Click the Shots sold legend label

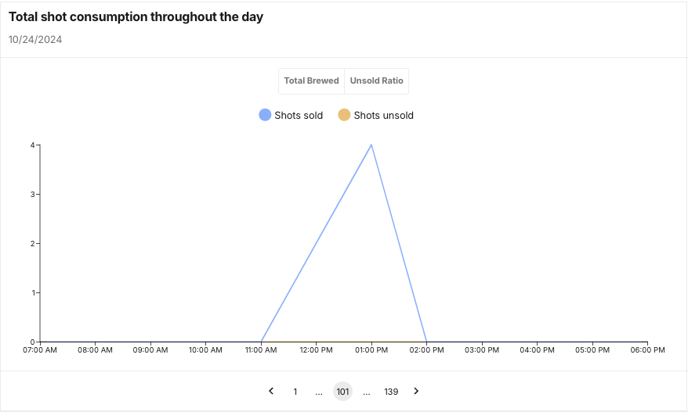[298, 115]
